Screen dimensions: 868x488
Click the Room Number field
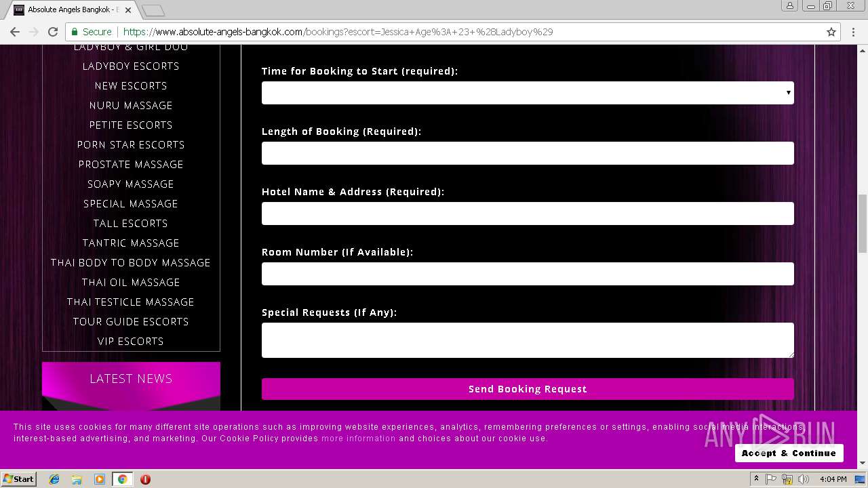pos(528,274)
